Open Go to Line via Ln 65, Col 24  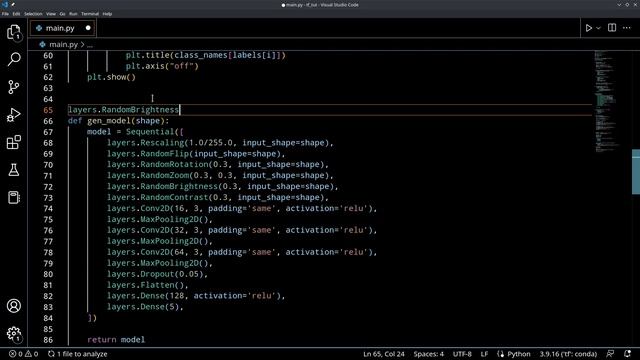(384, 354)
